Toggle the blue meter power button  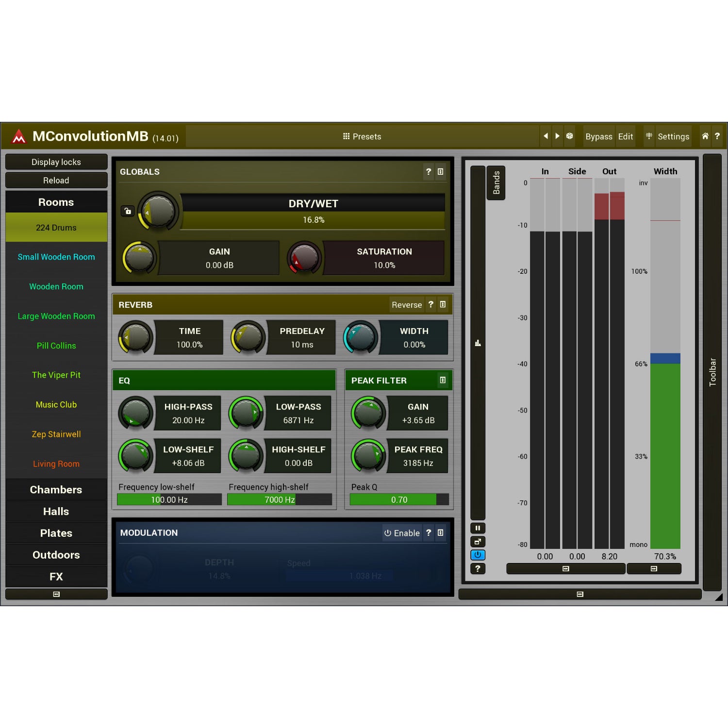[478, 555]
